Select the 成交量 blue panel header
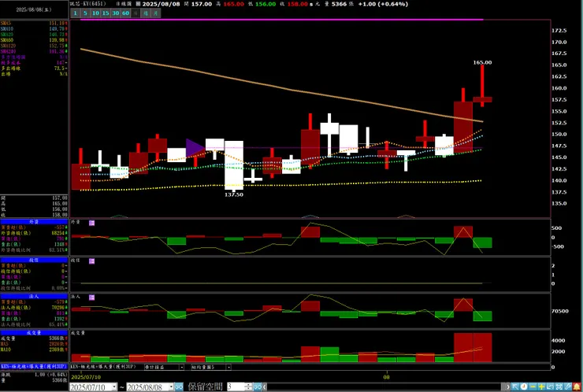Viewport: 583px width, 392px height. pos(34,332)
